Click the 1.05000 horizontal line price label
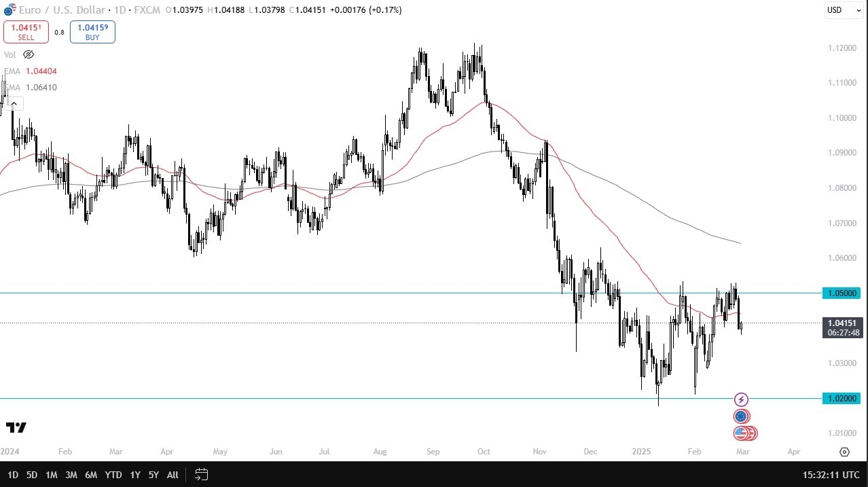The width and height of the screenshot is (868, 487). click(842, 293)
